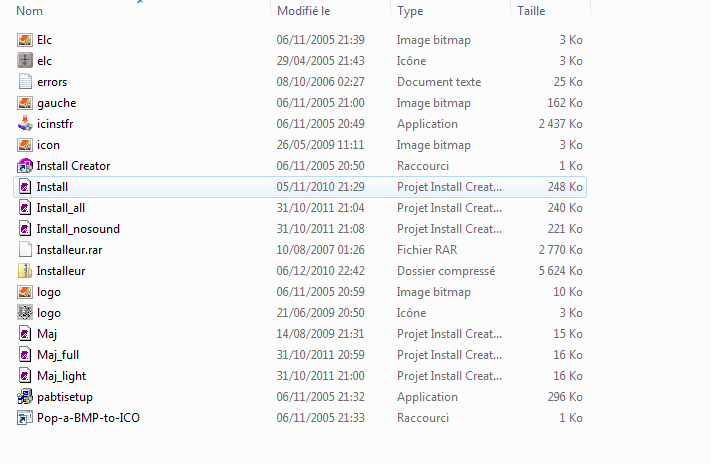Select the file name Install_nosound
711x464 pixels.
(78, 229)
